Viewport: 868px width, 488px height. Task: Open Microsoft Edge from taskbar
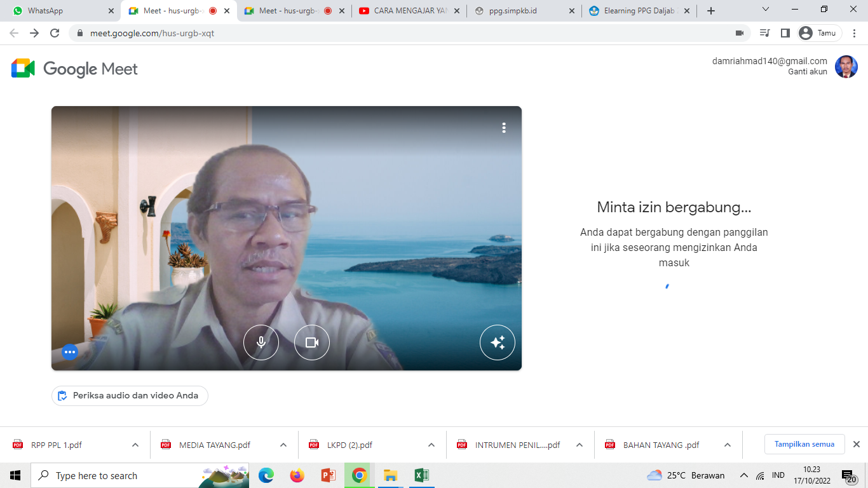266,475
